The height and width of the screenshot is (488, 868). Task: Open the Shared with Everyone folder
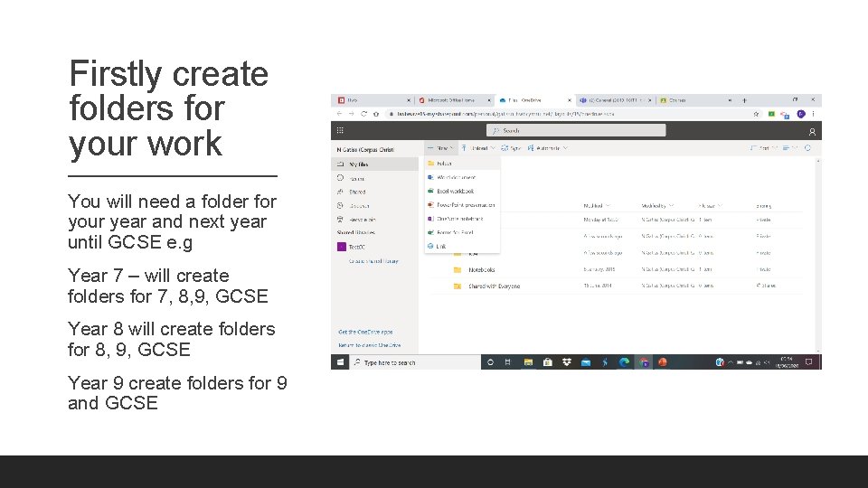(494, 286)
